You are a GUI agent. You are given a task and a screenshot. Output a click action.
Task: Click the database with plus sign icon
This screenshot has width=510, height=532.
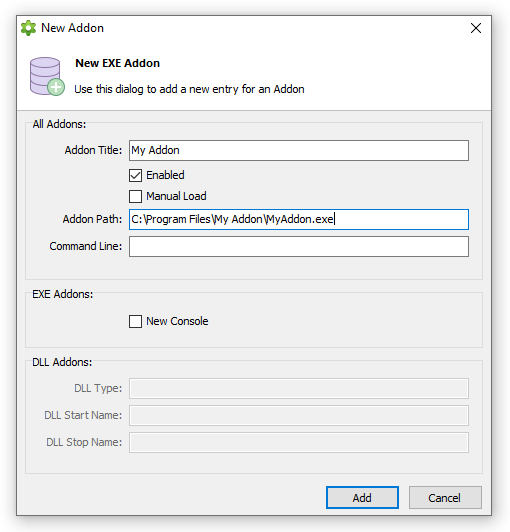47,76
